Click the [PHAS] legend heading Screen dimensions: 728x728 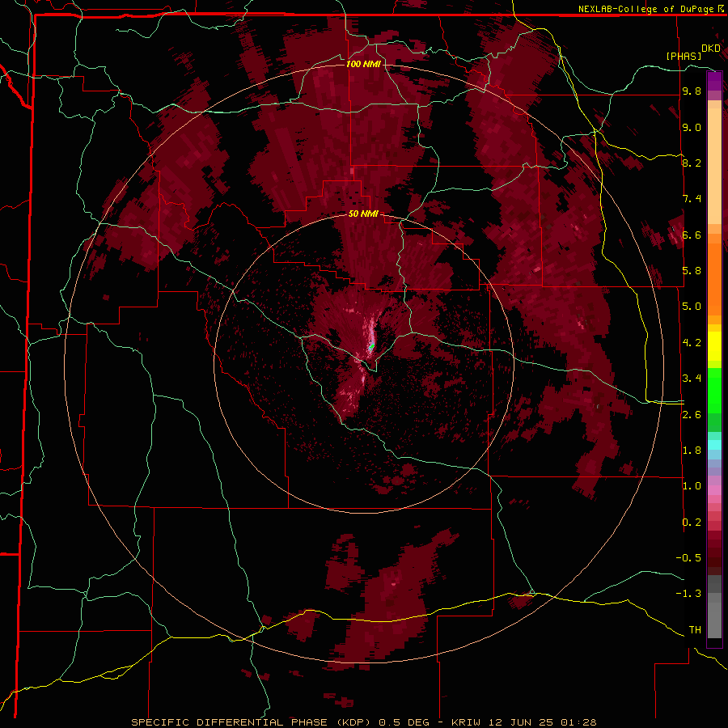click(x=684, y=56)
